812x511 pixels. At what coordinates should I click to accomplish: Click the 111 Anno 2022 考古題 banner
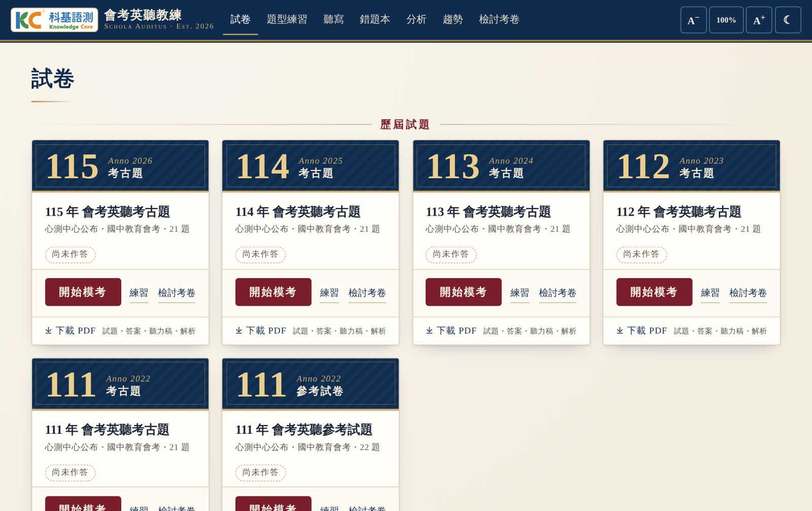(120, 384)
